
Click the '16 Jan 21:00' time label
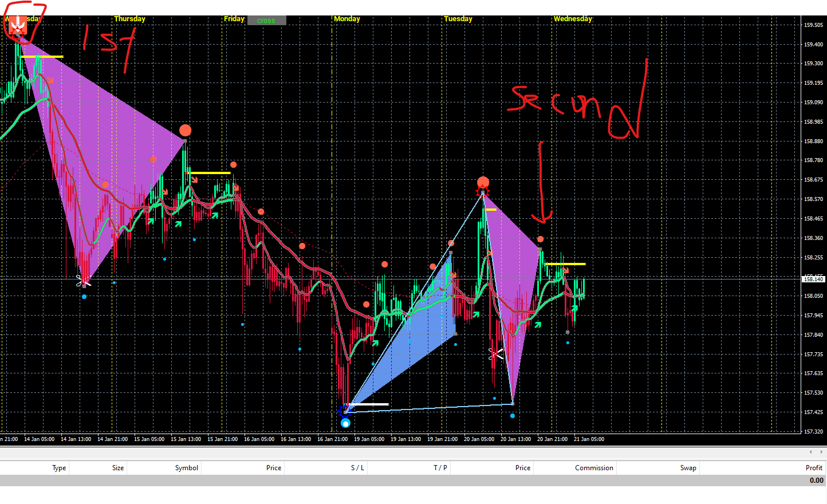pyautogui.click(x=333, y=439)
